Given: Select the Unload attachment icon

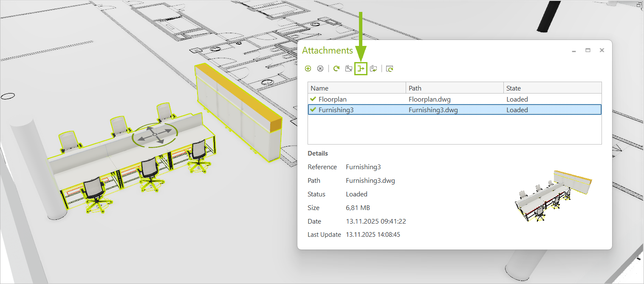Looking at the screenshot, I should (x=348, y=68).
